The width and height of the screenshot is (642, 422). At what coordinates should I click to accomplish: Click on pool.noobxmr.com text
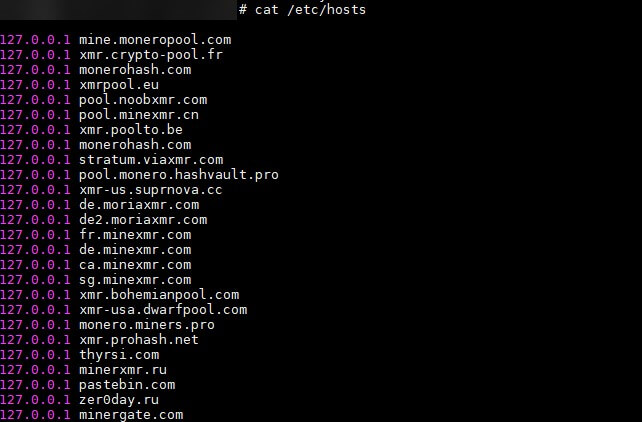click(x=143, y=100)
